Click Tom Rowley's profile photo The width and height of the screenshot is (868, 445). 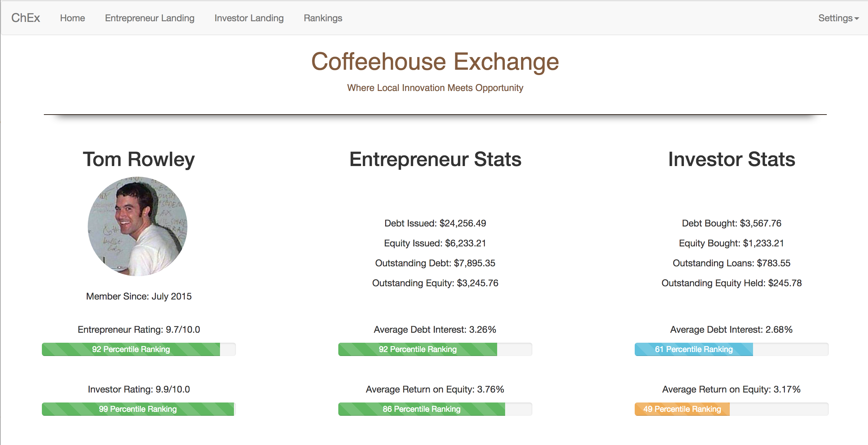click(138, 226)
